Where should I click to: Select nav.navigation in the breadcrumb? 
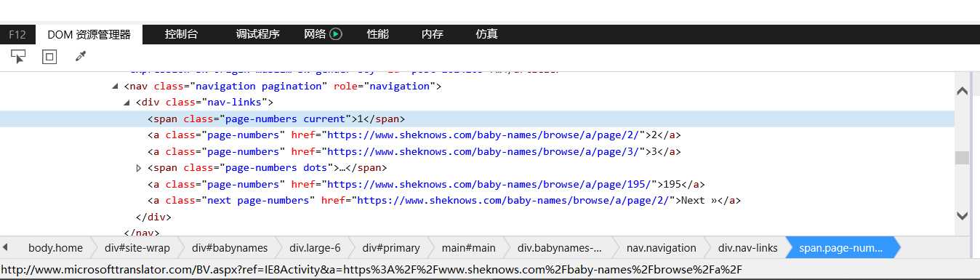coord(661,248)
